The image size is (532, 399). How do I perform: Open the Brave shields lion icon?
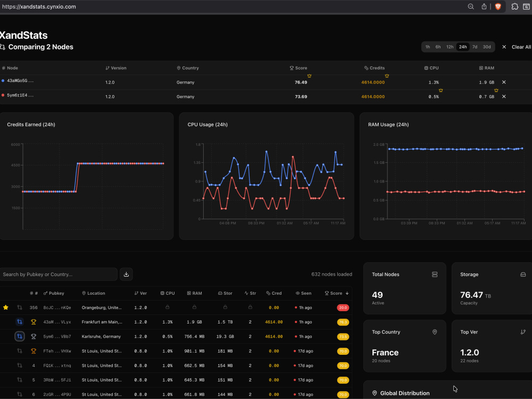coord(498,6)
